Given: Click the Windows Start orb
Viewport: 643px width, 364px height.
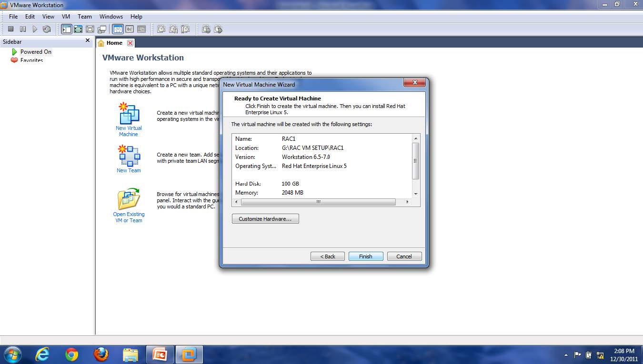Looking at the screenshot, I should [13, 354].
